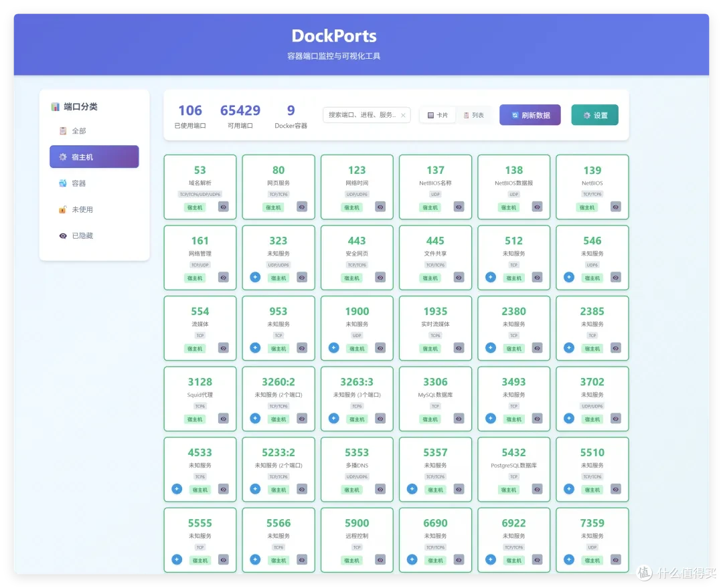This screenshot has width=723, height=588.
Task: Click the blue plus icon on port 5566 card
Action: click(x=255, y=559)
